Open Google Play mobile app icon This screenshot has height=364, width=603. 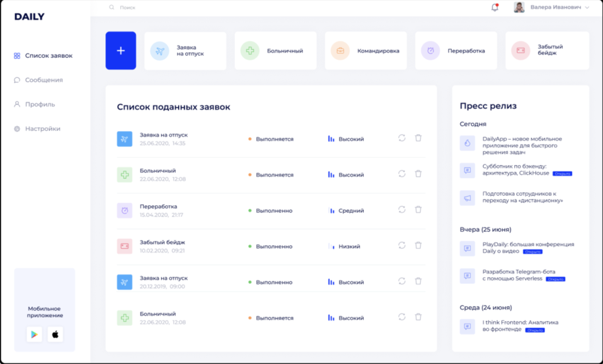[35, 334]
